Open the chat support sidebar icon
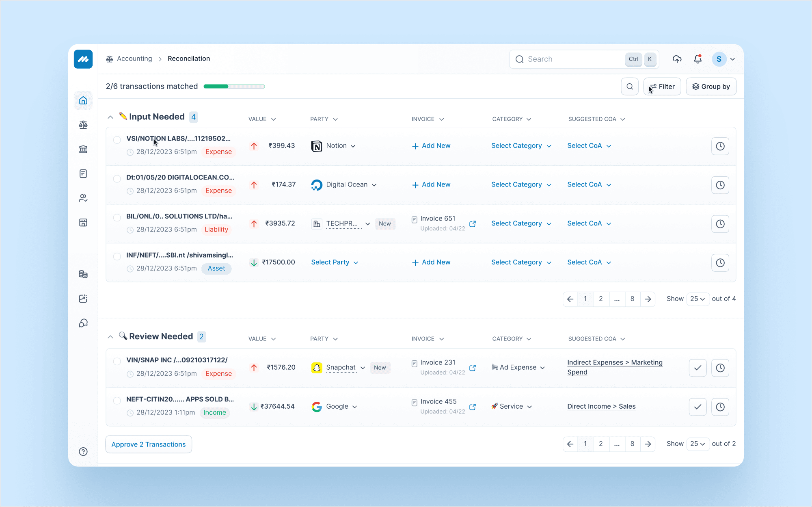812x507 pixels. (83, 323)
